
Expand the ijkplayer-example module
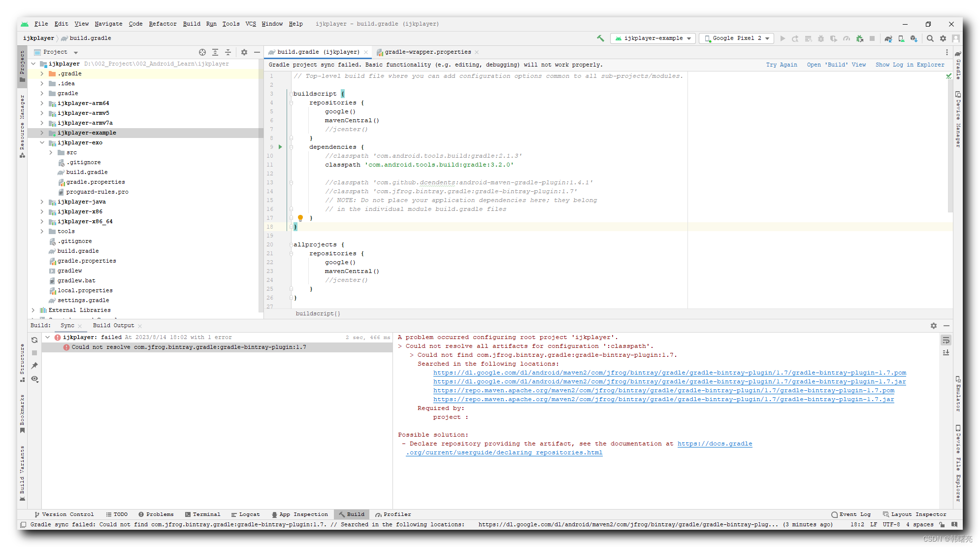click(x=42, y=132)
